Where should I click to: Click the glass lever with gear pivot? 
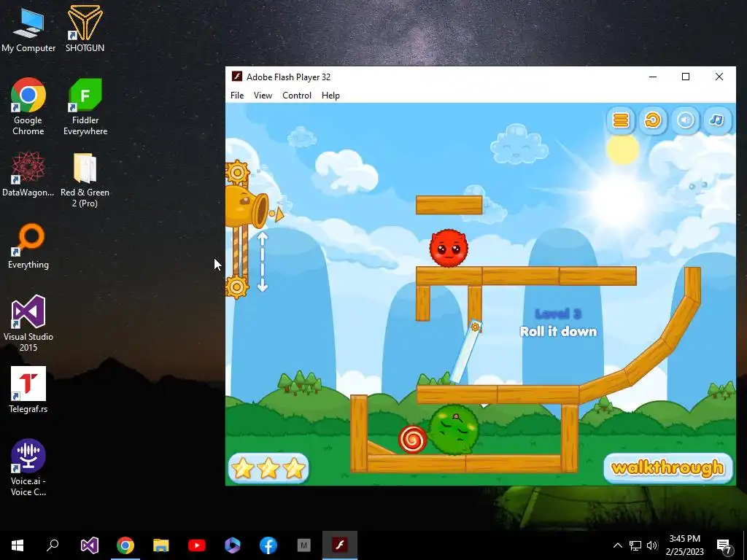[466, 353]
